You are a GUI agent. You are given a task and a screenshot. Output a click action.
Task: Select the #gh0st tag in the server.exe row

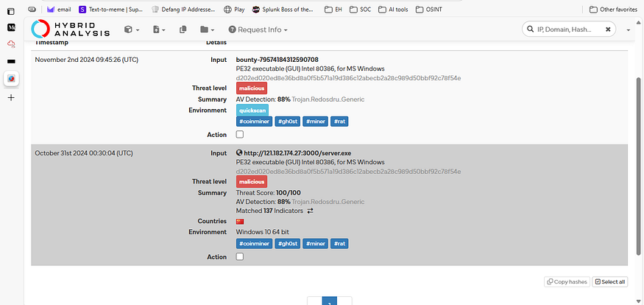(x=288, y=244)
